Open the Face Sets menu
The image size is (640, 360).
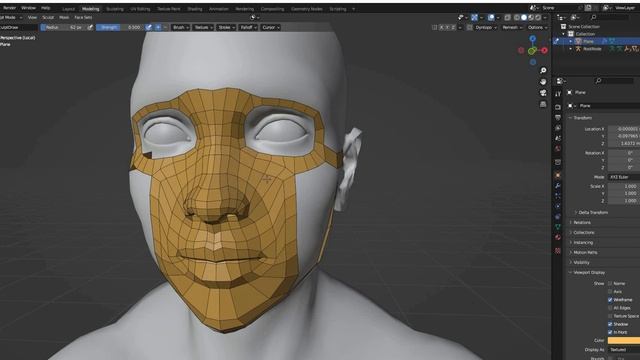pyautogui.click(x=83, y=18)
